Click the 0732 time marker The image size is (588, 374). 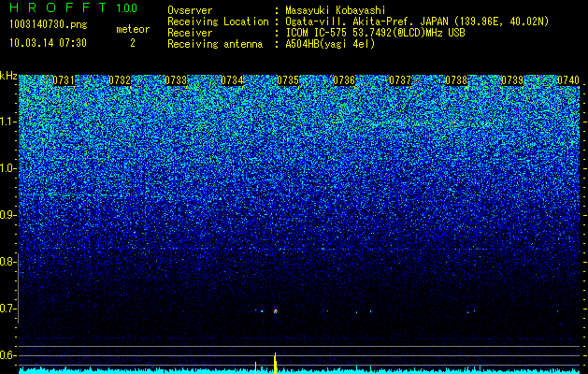tap(120, 80)
